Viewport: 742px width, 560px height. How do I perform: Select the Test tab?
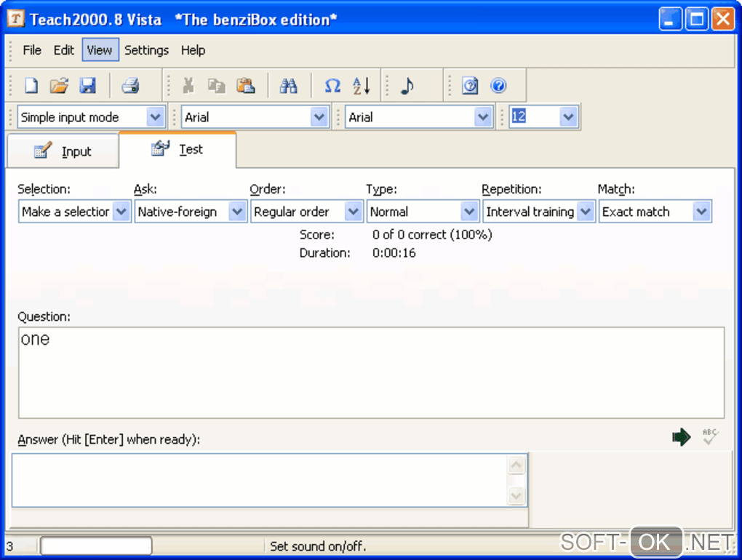coord(177,150)
